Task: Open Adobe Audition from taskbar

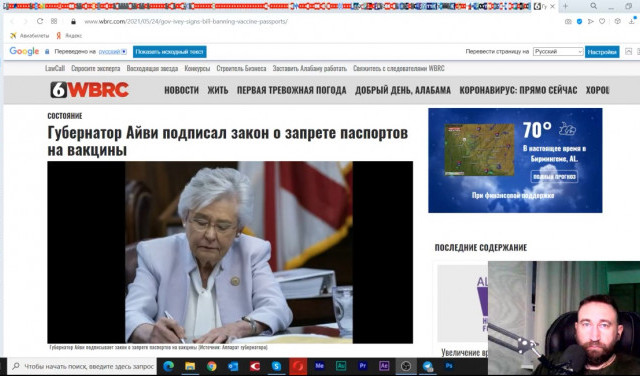Action: (341, 366)
